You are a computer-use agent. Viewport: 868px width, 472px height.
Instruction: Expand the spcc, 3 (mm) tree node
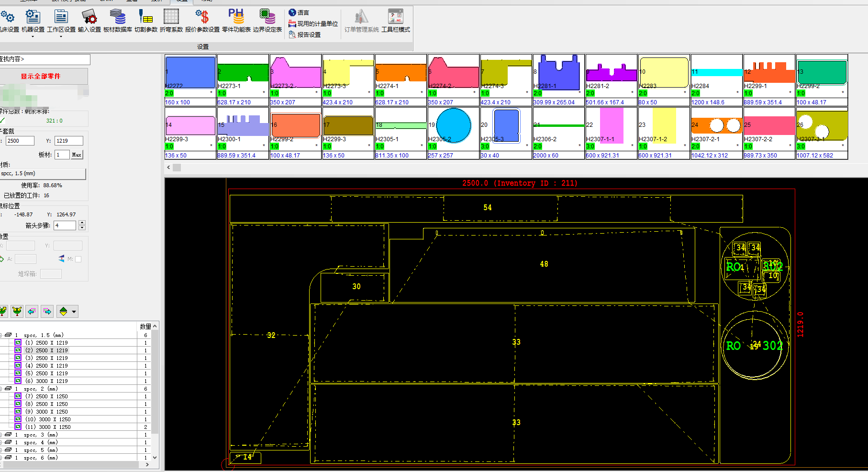[1, 435]
